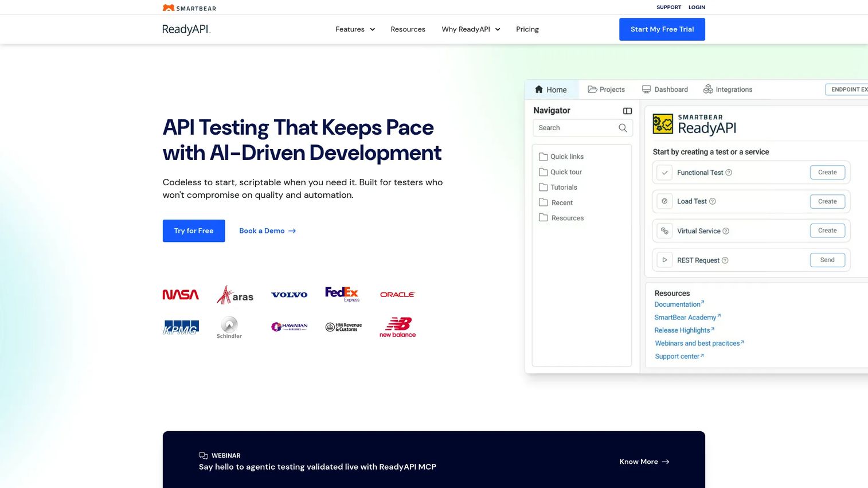The width and height of the screenshot is (868, 488).
Task: Expand the Why ReadyAPI dropdown
Action: [471, 29]
